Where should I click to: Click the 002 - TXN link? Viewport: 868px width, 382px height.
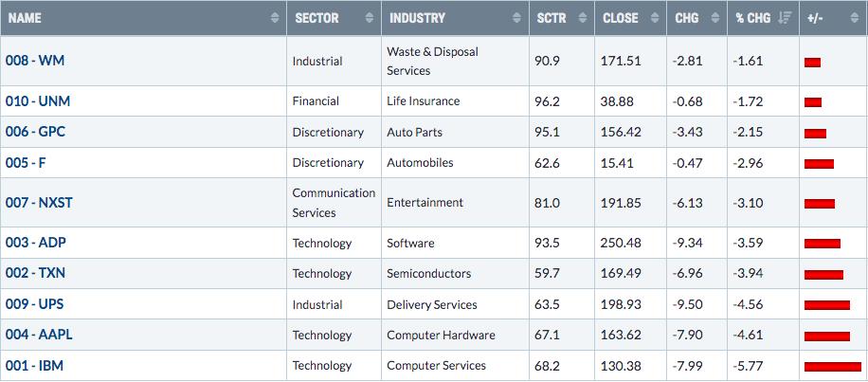pyautogui.click(x=35, y=274)
